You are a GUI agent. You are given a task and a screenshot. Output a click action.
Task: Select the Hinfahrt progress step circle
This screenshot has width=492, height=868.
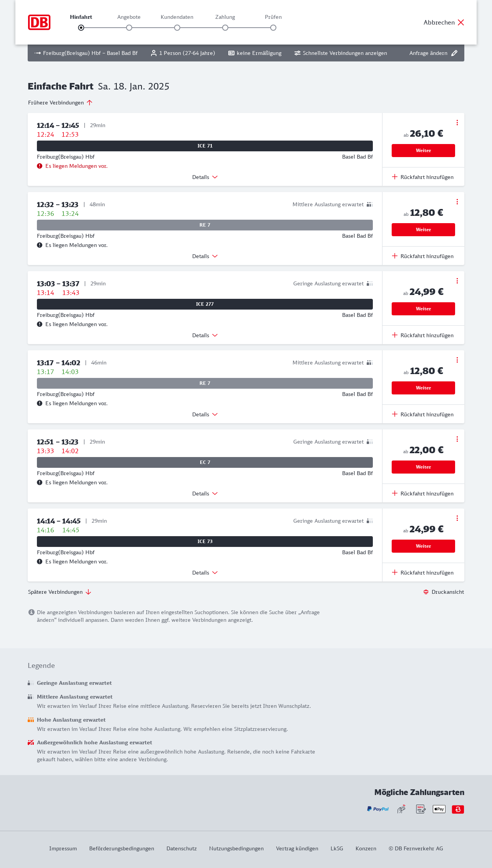pos(81,28)
